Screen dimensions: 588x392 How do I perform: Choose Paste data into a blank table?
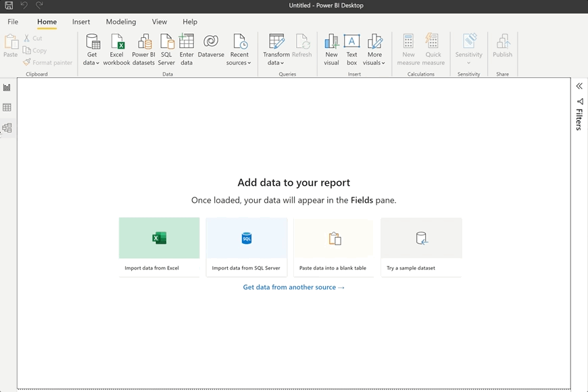tap(334, 247)
